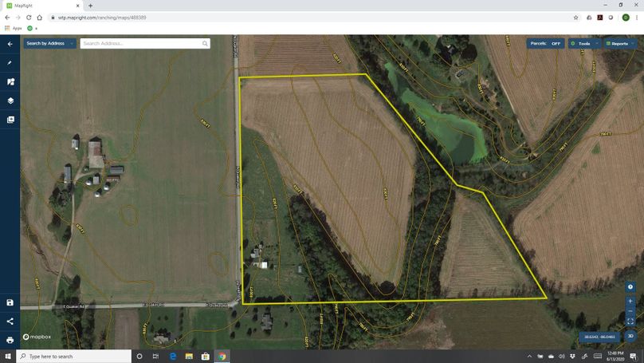Bookmark page with the star icon

pyautogui.click(x=575, y=17)
